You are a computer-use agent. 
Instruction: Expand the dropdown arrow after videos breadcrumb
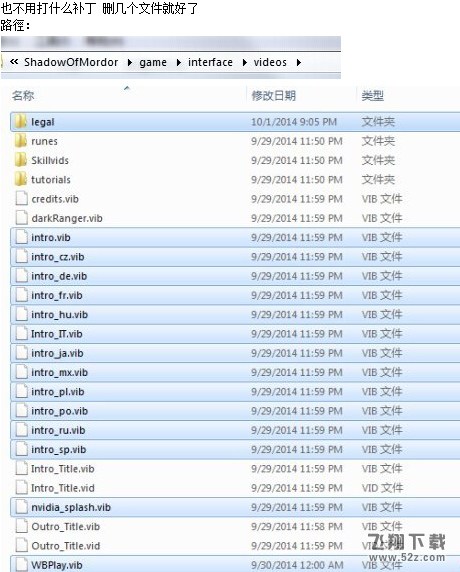[299, 63]
